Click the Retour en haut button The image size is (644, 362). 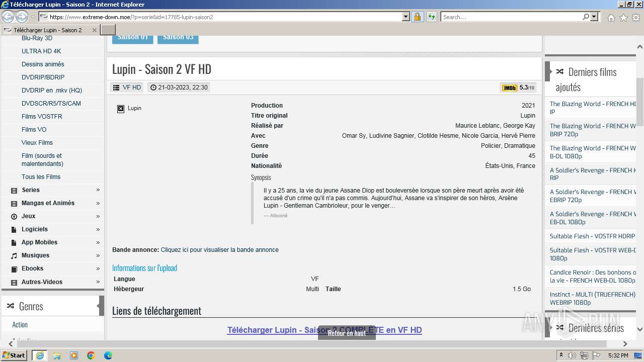pyautogui.click(x=347, y=333)
